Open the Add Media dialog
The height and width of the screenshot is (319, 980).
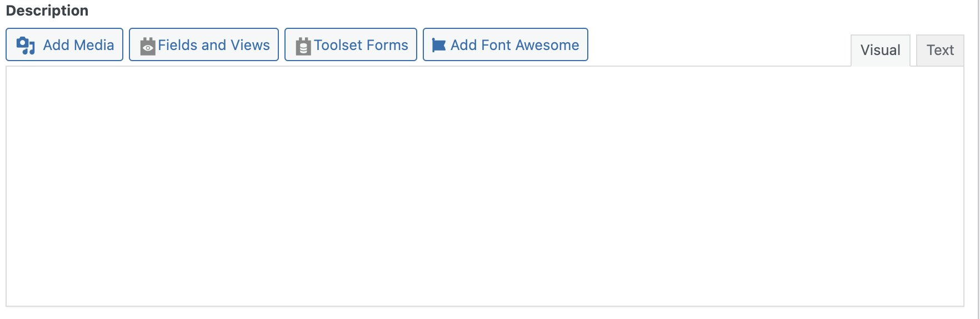pyautogui.click(x=64, y=44)
